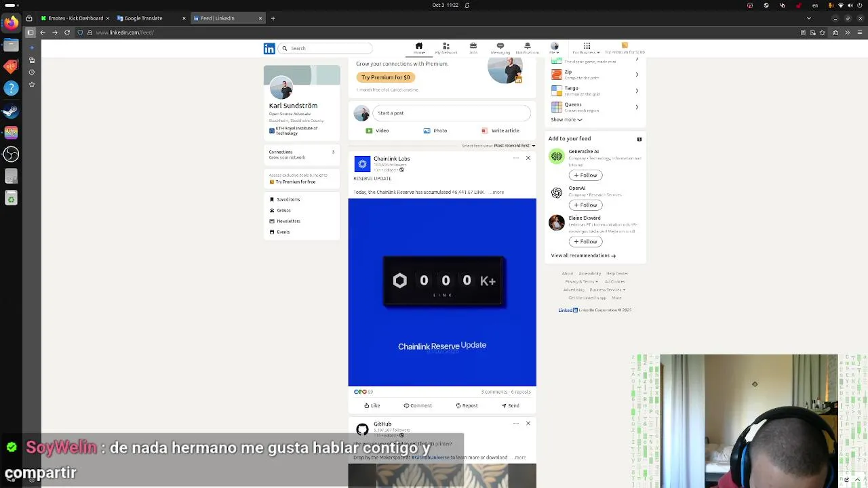Open Notifications bell in LinkedIn navbar
Viewport: 868px width, 488px height.
coord(528,48)
